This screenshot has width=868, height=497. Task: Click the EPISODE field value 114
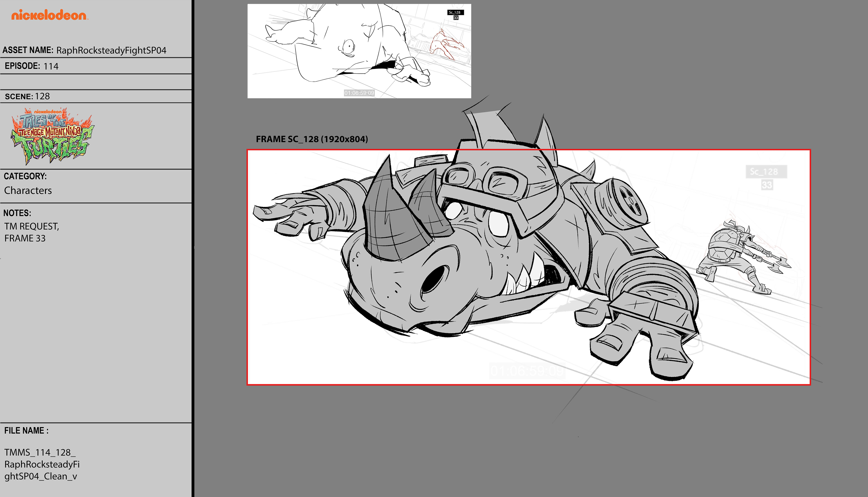tap(51, 66)
